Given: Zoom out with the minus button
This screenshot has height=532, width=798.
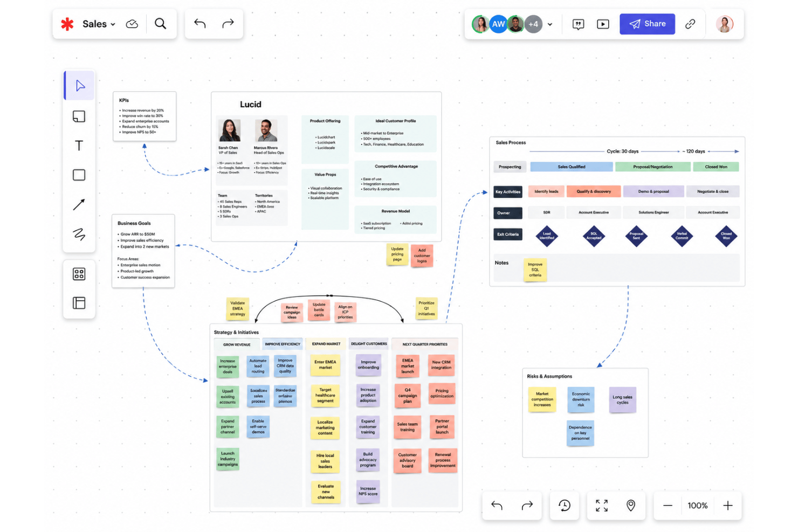Looking at the screenshot, I should pyautogui.click(x=668, y=506).
